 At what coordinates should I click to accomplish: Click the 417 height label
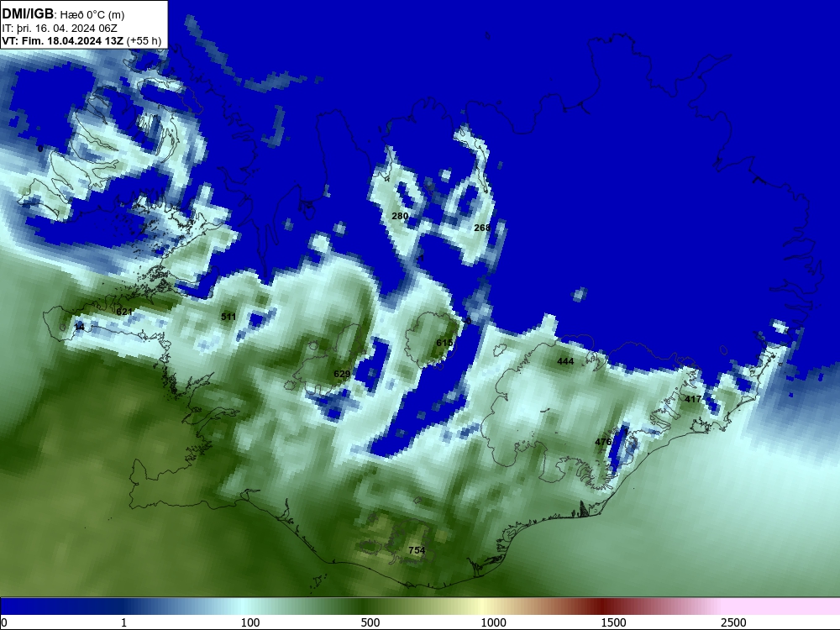click(693, 399)
